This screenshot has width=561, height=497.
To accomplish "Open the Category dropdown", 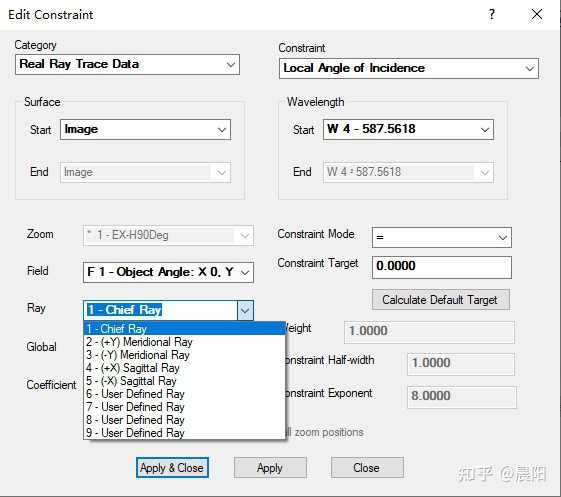I will (127, 64).
